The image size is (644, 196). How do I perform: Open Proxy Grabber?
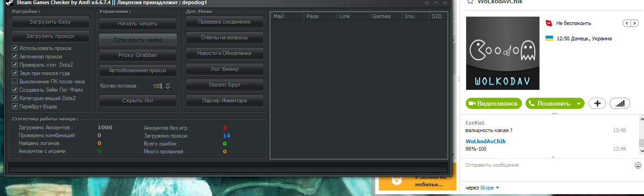138,55
